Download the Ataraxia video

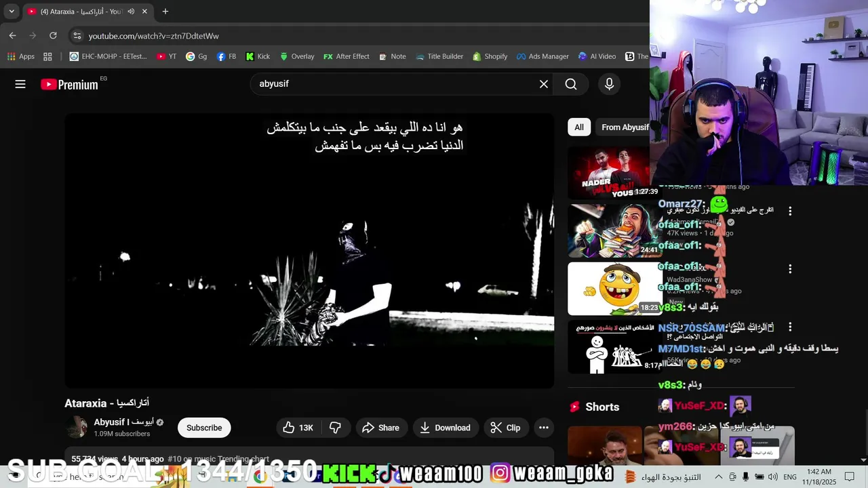(x=446, y=428)
